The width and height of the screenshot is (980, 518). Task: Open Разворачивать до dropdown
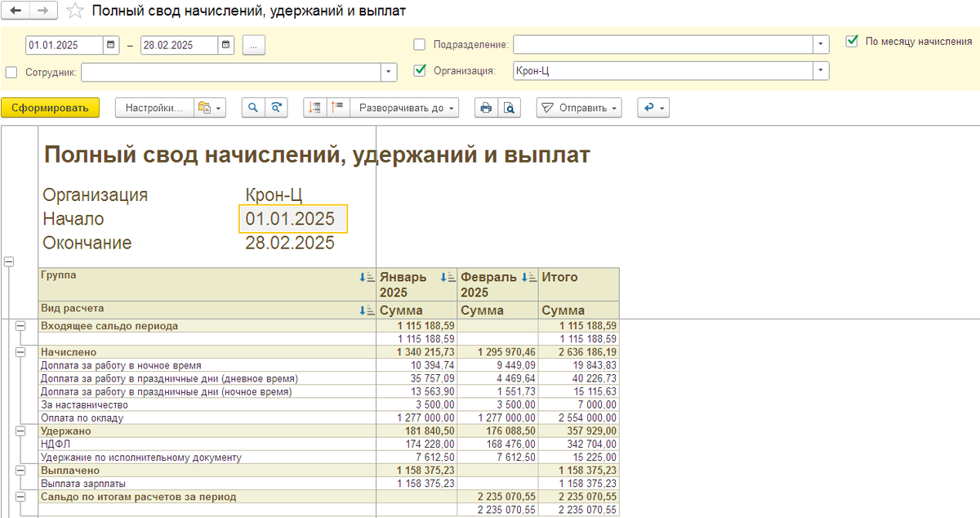[x=404, y=107]
